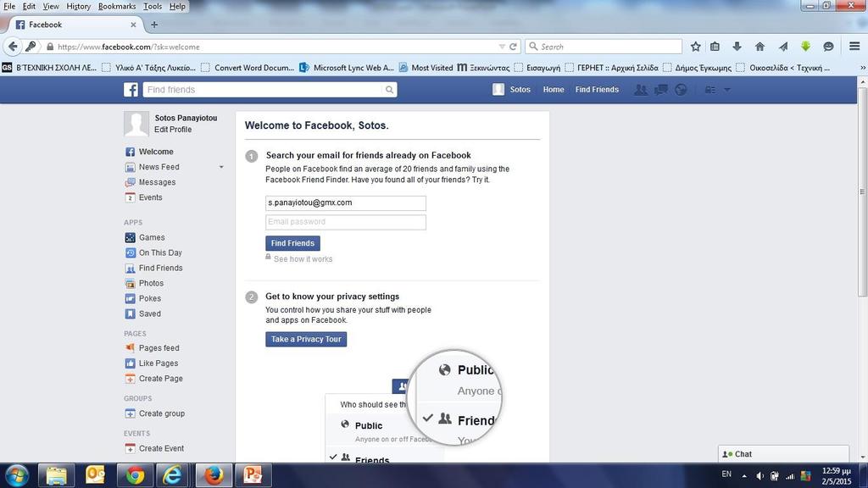Click the Firefox Search box
This screenshot has height=488, width=868.
click(x=604, y=47)
